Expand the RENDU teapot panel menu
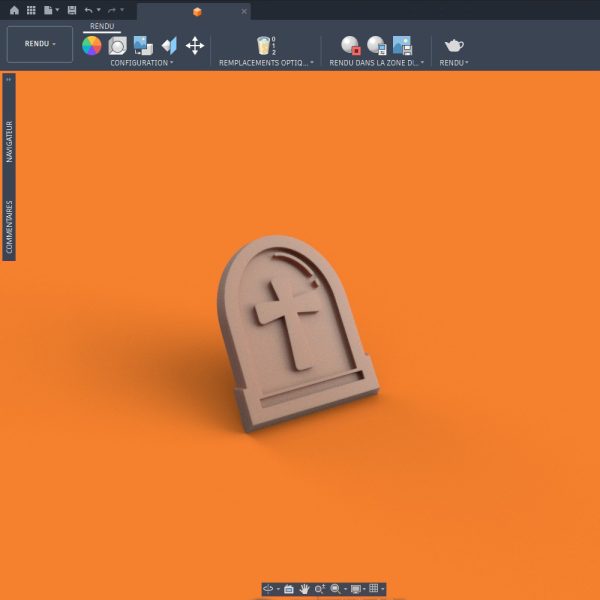The height and width of the screenshot is (600, 600). click(454, 63)
